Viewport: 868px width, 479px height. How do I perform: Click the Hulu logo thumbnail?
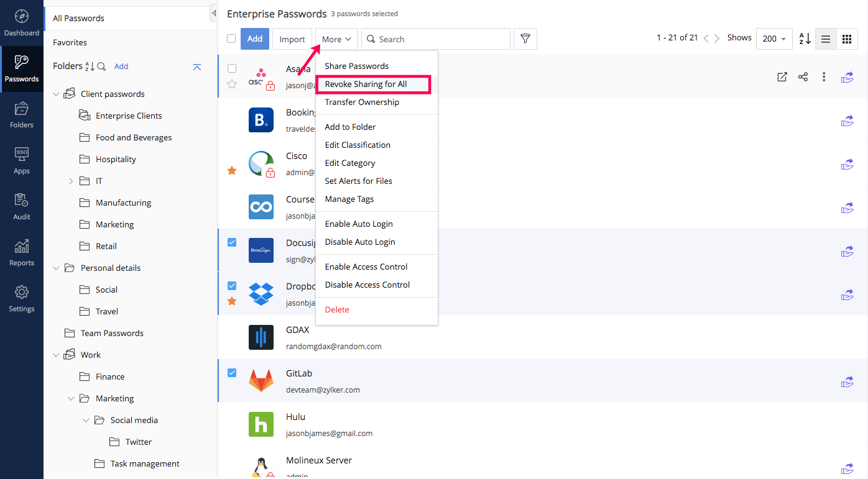(261, 425)
